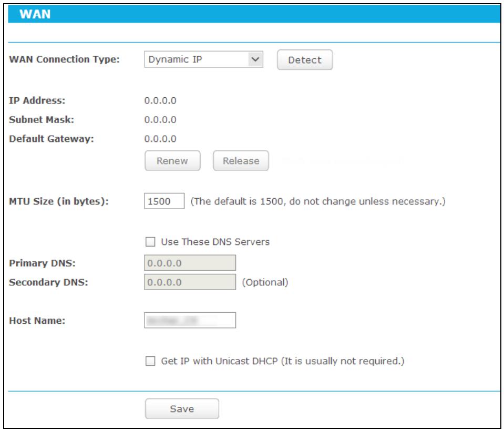Click the (Optional) text beside Secondary DNS
Screen dimensions: 504x431
click(265, 282)
